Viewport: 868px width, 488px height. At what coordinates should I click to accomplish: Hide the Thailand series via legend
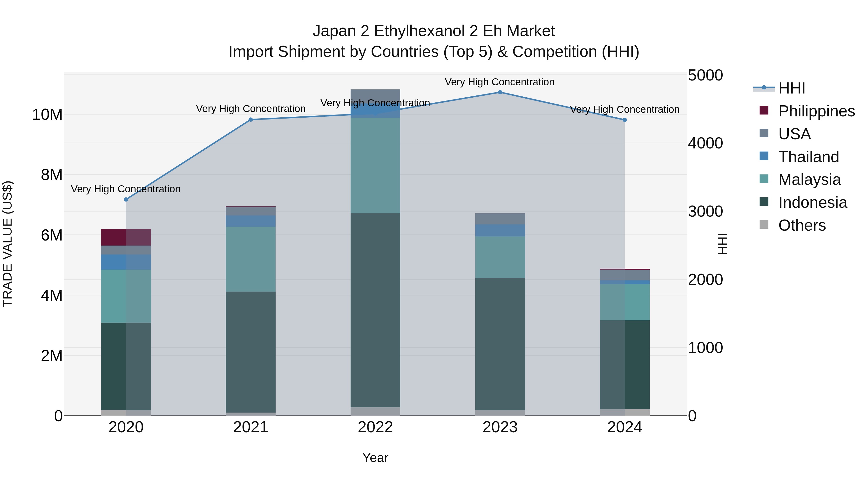pyautogui.click(x=808, y=157)
